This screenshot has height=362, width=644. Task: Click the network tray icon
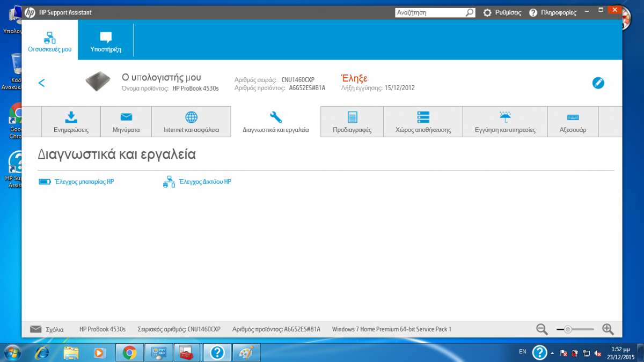[586, 353]
